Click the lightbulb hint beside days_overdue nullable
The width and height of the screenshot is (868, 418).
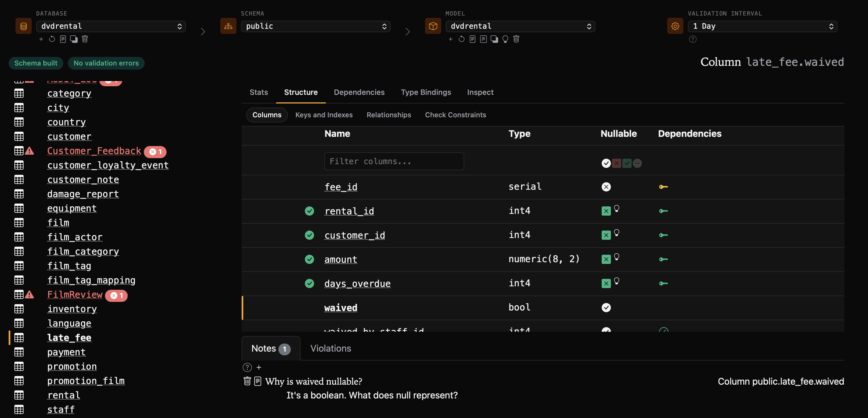pos(617,281)
